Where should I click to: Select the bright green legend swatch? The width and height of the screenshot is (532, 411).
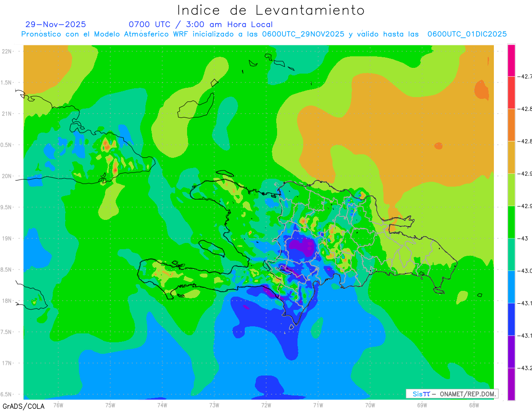[x=511, y=222]
